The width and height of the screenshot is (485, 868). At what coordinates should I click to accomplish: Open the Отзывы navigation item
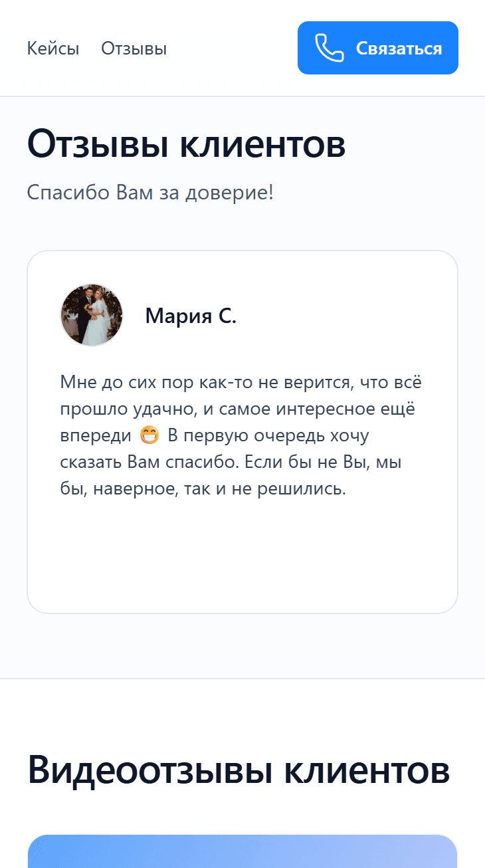pyautogui.click(x=134, y=48)
